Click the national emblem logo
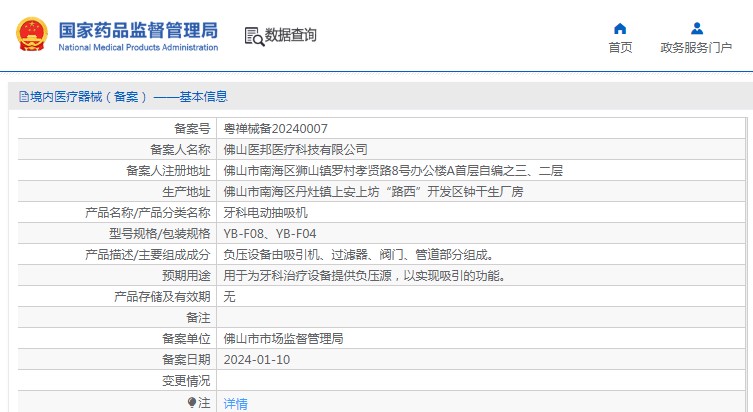753x412 pixels. [x=32, y=35]
